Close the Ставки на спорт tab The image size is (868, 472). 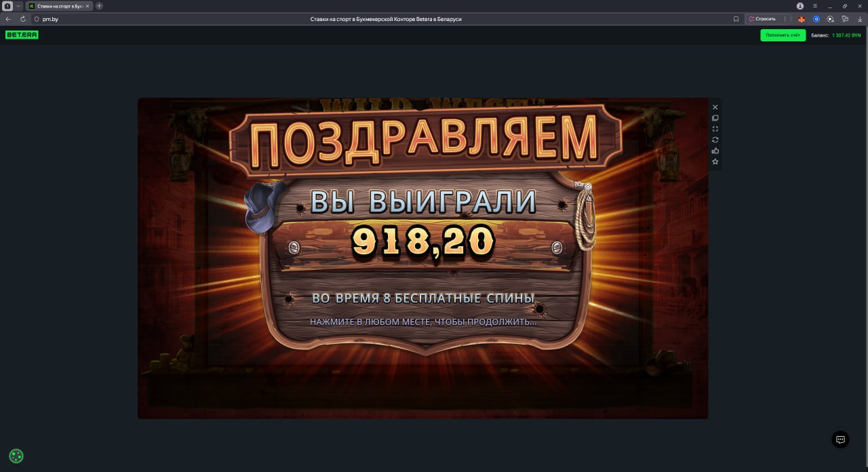tap(87, 5)
